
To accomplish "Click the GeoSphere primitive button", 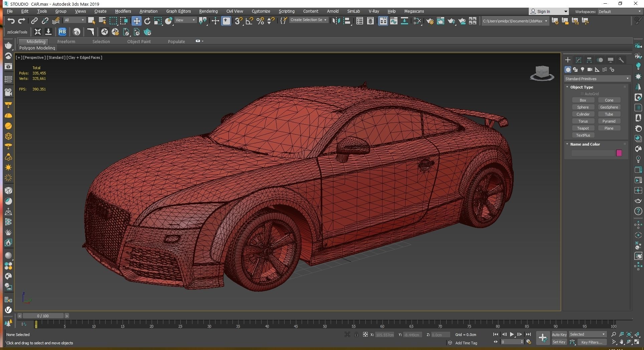I will (609, 107).
